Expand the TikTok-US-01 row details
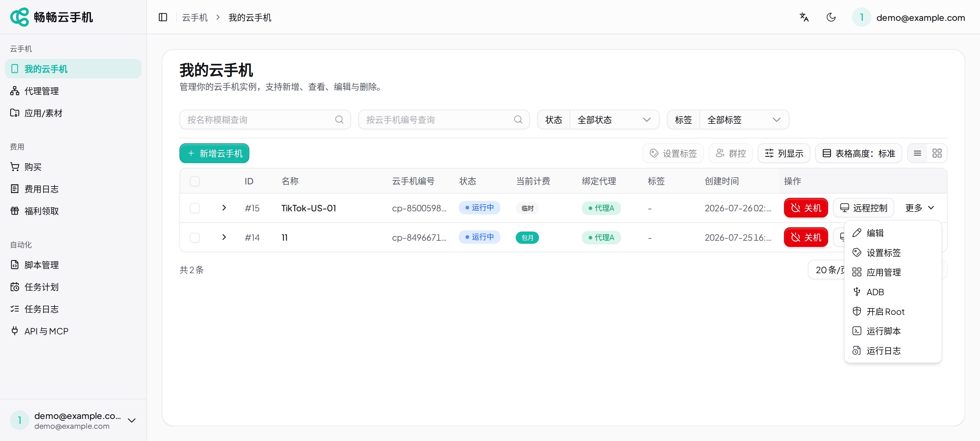This screenshot has height=441, width=980. (224, 208)
